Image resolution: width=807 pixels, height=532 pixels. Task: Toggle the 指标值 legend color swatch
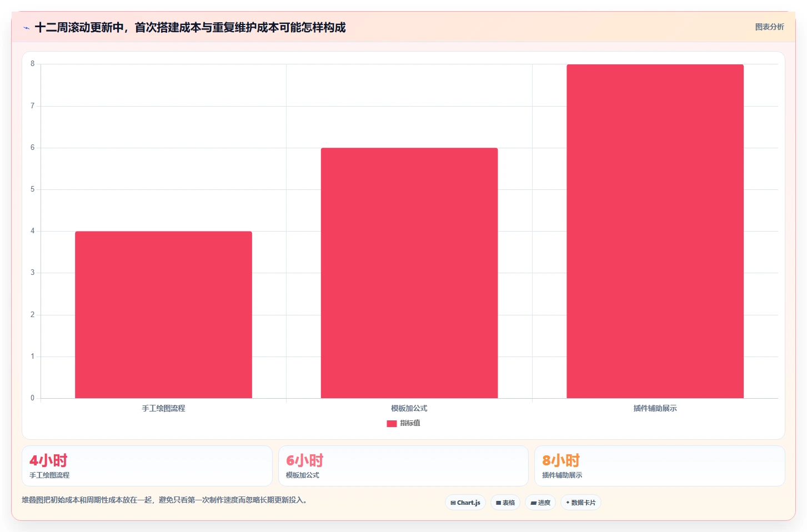392,423
